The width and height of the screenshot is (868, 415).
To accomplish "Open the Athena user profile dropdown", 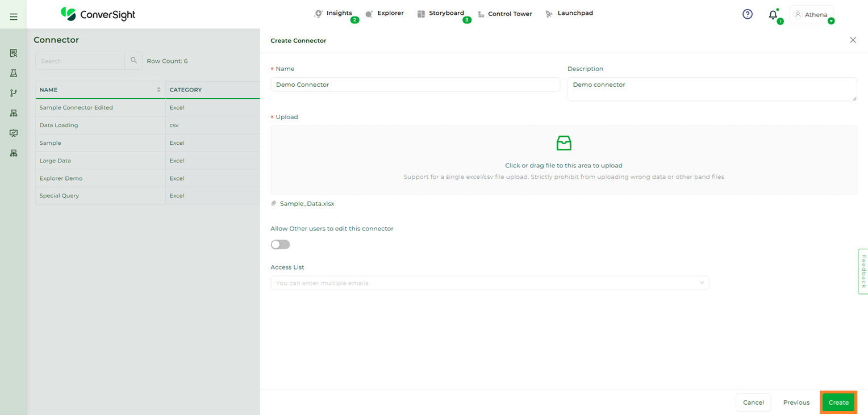I will pos(812,15).
